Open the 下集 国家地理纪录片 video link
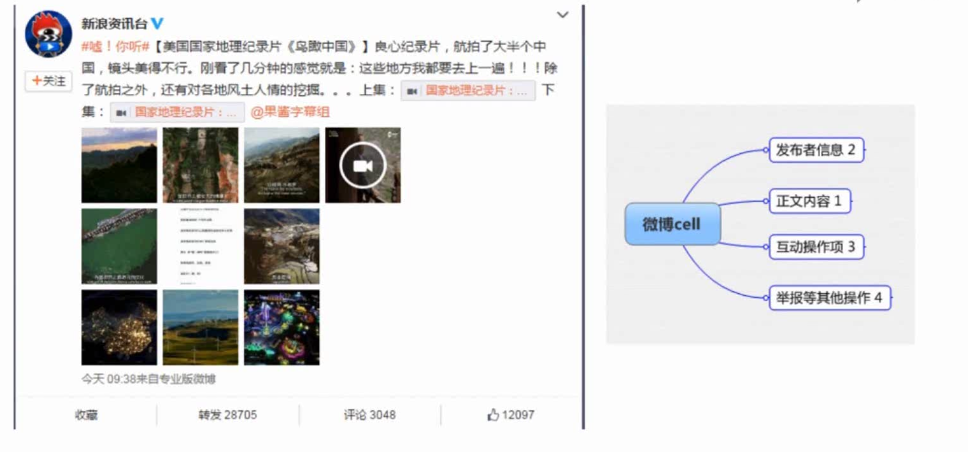This screenshot has height=452, width=968. pos(177,112)
